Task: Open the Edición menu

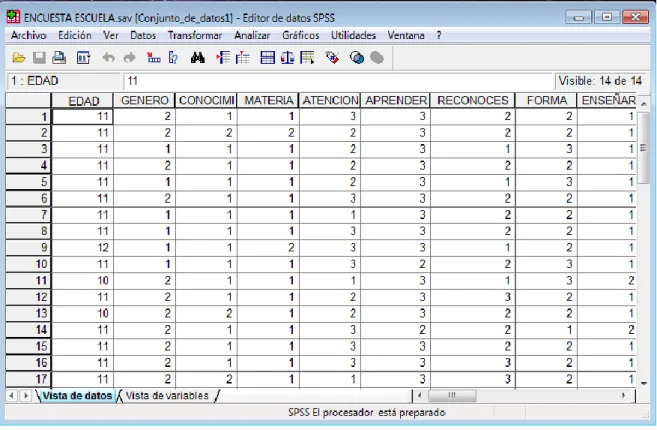Action: pyautogui.click(x=75, y=35)
